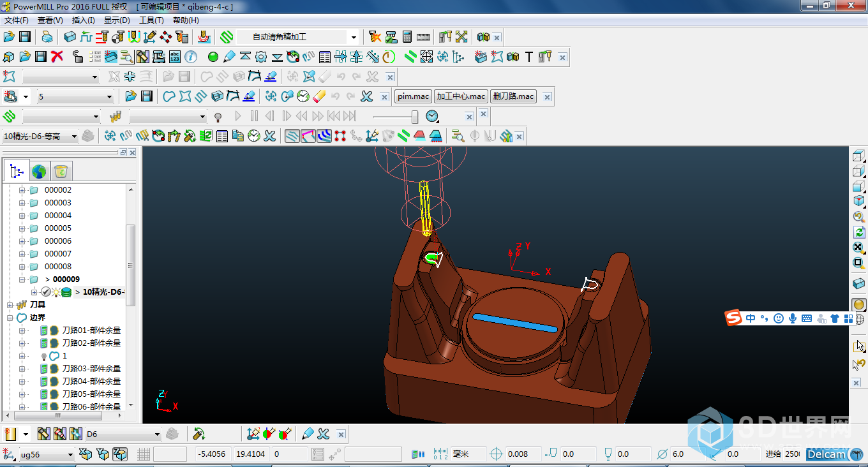This screenshot has height=467, width=868.
Task: Toggle the first toolpath display mode button
Action: click(x=292, y=136)
